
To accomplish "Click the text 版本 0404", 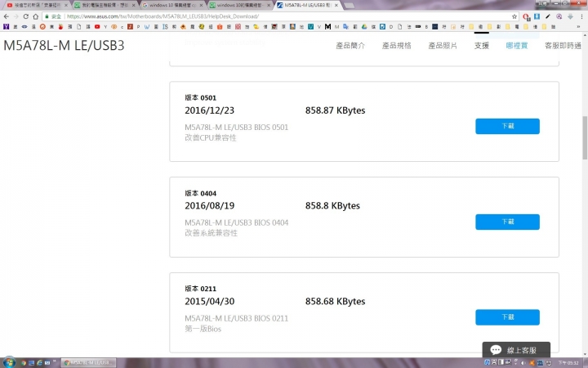I will [200, 193].
